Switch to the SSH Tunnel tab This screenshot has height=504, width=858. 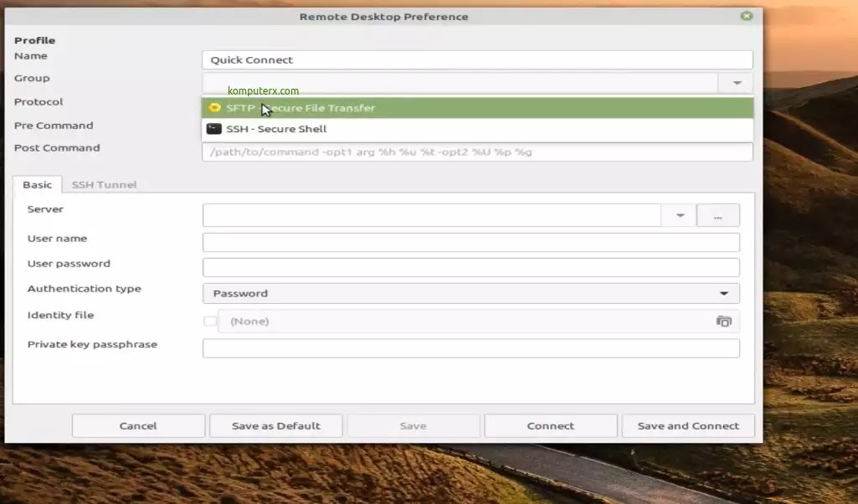(x=104, y=184)
